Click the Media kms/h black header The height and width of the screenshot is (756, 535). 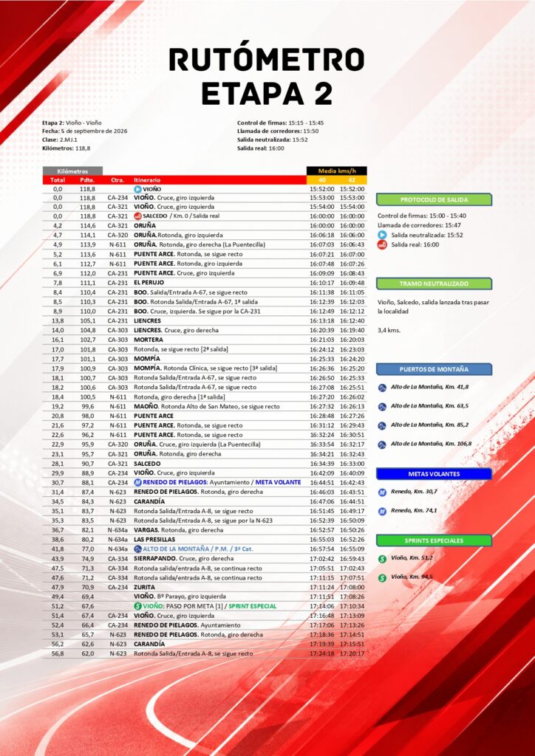point(337,171)
